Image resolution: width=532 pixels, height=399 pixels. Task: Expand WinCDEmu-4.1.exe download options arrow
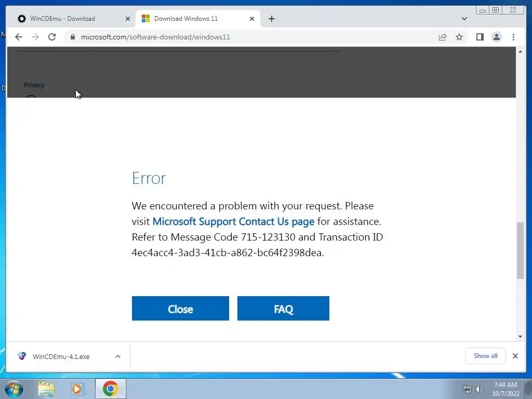[x=118, y=356]
